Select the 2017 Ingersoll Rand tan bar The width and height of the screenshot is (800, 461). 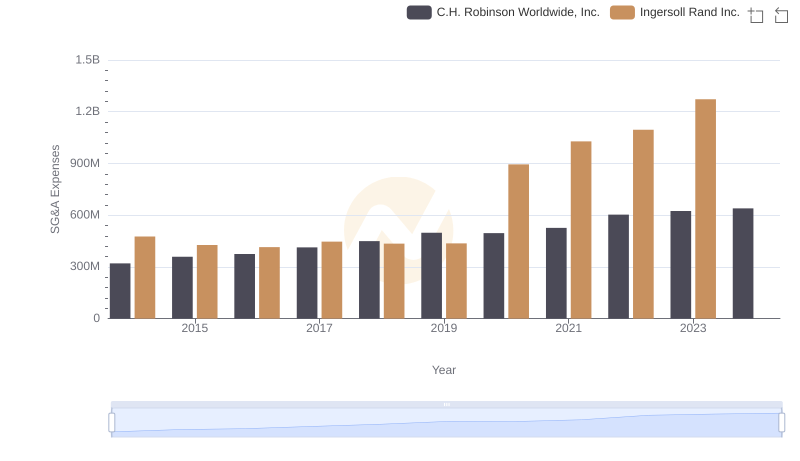click(332, 280)
